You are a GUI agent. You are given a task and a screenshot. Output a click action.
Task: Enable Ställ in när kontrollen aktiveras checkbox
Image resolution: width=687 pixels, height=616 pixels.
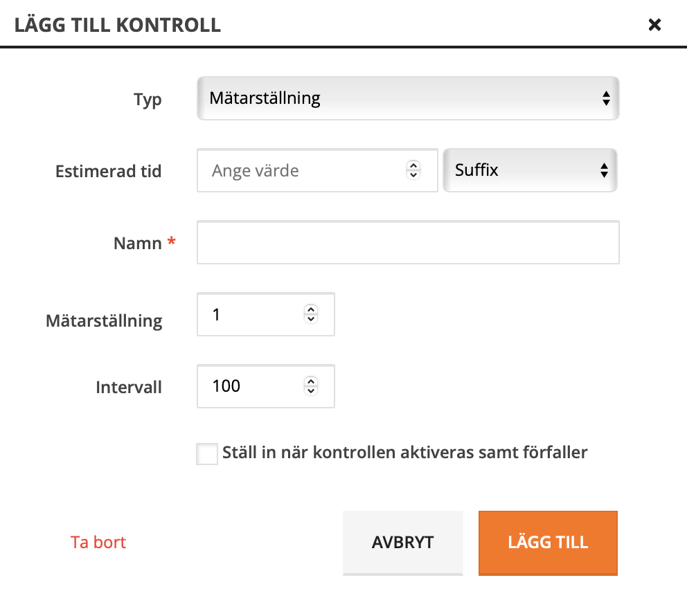(x=207, y=454)
